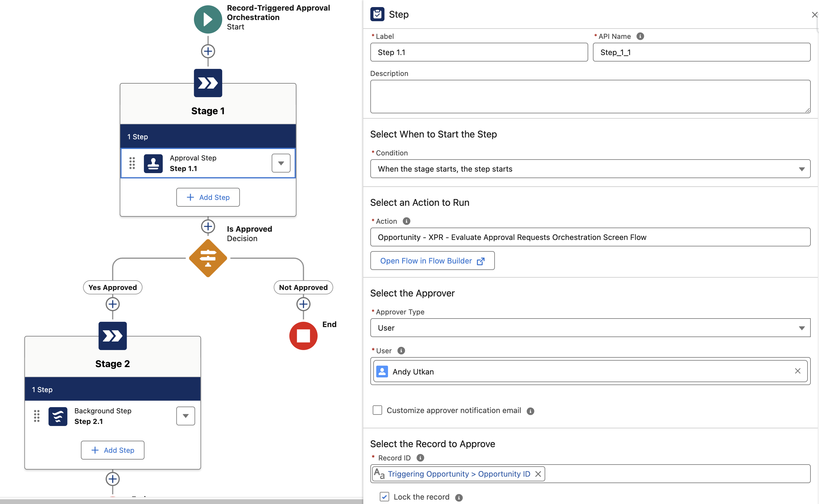Click the Stage 2 double-chevron icon
This screenshot has height=504, width=819.
tap(112, 336)
